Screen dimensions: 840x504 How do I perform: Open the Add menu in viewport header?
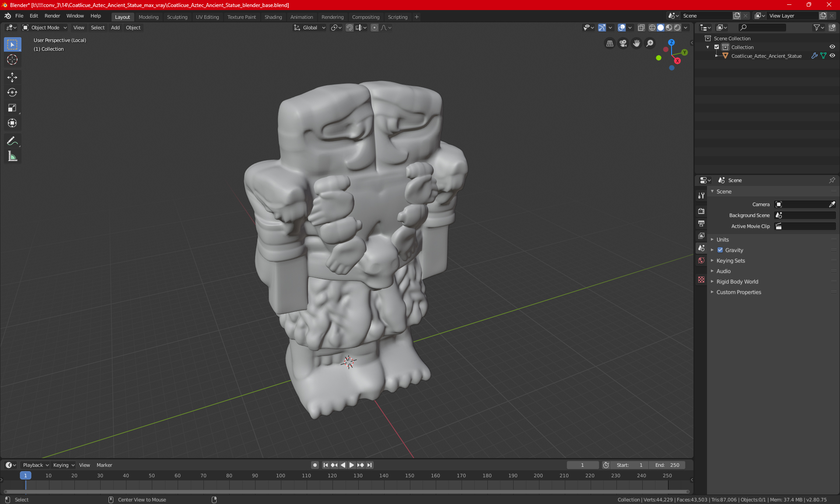[x=115, y=28]
